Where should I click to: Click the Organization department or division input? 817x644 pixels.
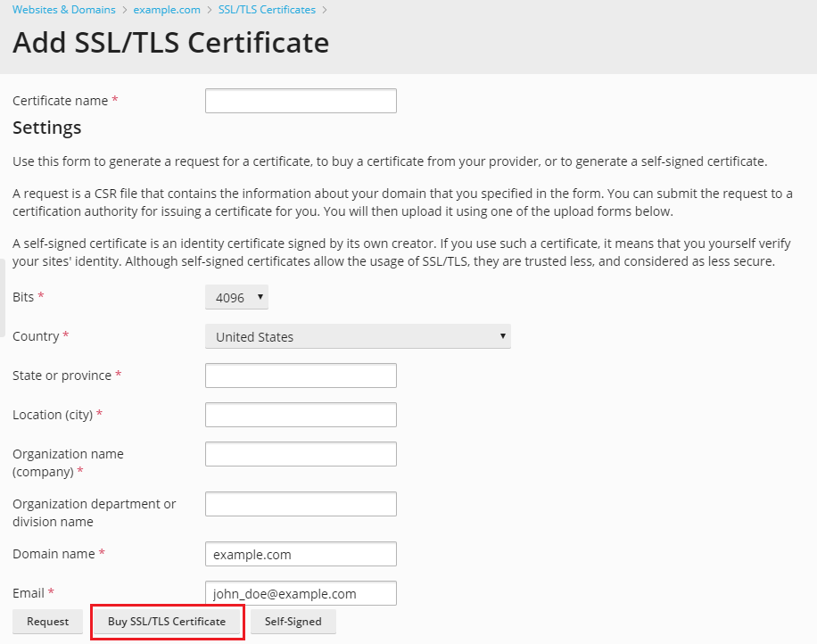tap(301, 504)
